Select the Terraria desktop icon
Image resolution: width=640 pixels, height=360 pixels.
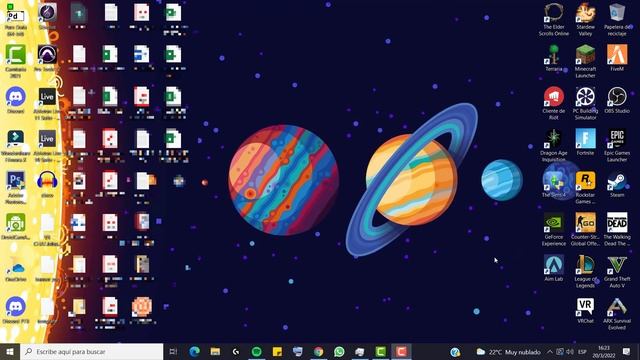[x=553, y=58]
